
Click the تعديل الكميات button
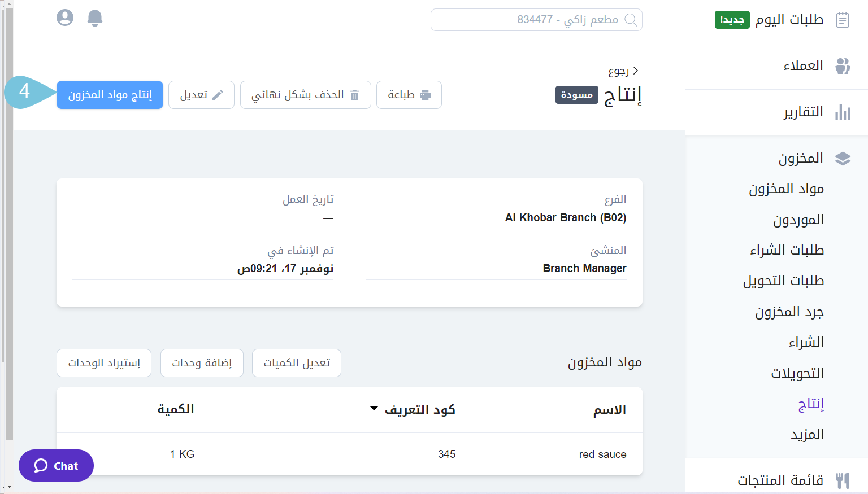[x=297, y=363]
